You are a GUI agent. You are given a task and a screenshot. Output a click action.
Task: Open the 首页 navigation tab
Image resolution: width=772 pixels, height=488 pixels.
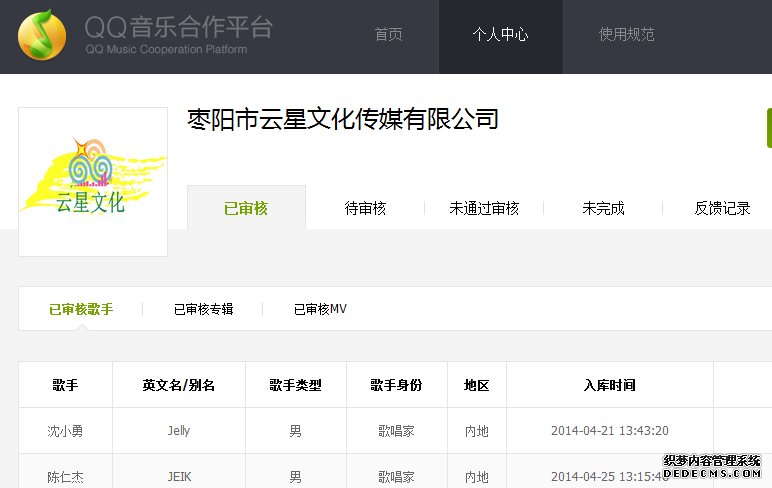tap(388, 35)
